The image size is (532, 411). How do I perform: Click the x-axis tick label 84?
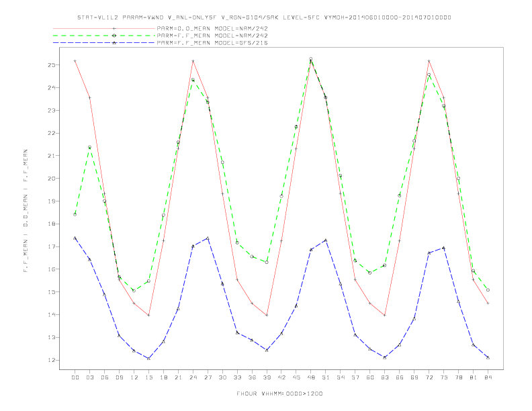[488, 377]
